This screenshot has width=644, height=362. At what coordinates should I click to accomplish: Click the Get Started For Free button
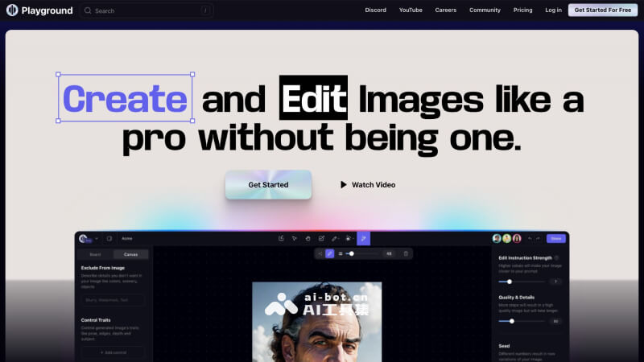(602, 10)
